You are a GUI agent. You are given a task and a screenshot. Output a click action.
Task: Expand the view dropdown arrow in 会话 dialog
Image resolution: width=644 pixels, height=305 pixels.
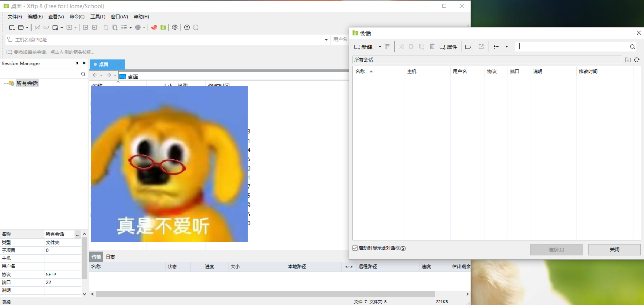(x=506, y=47)
